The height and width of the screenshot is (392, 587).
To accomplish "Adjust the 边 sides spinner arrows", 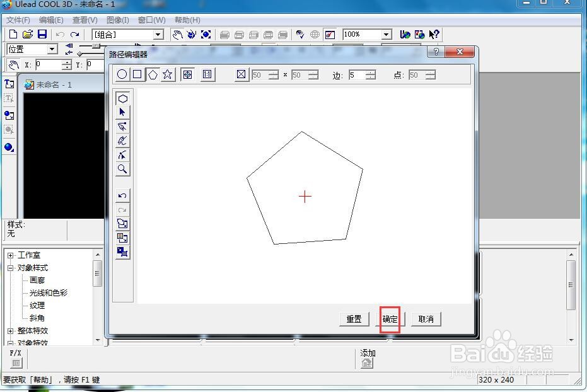I will [371, 75].
